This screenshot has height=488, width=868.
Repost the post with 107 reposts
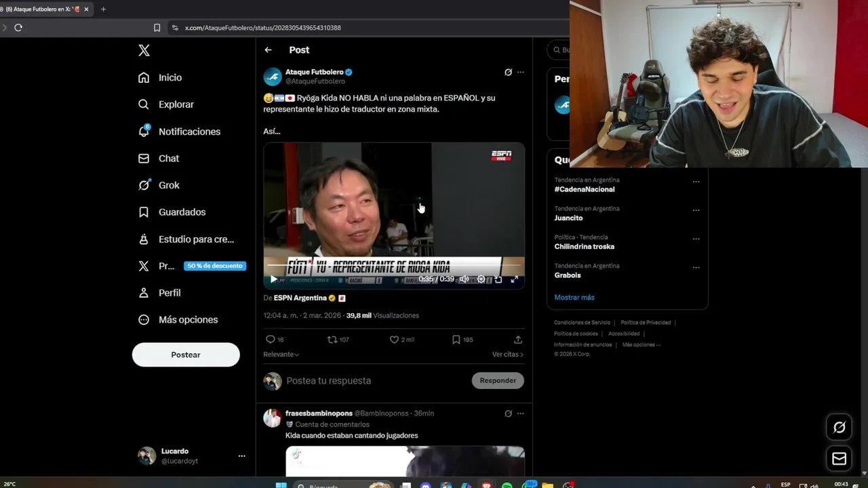tap(332, 340)
